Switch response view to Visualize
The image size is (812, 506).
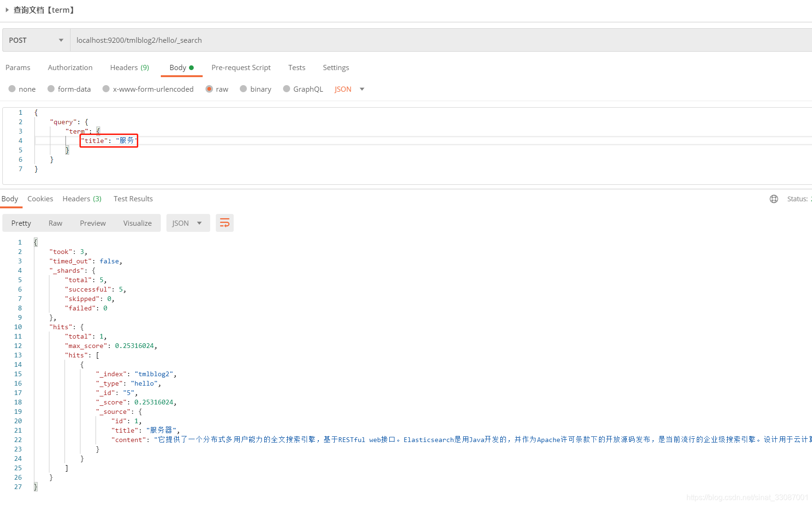pyautogui.click(x=137, y=223)
